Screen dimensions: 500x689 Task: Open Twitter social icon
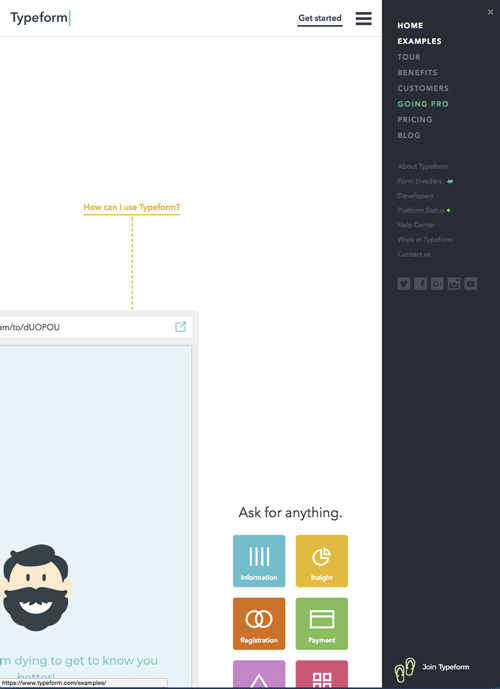(x=404, y=284)
